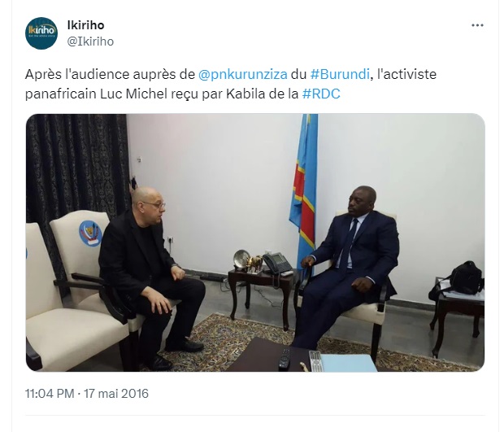
Task: Click the desk telephone in the photo
Action: coord(277,264)
